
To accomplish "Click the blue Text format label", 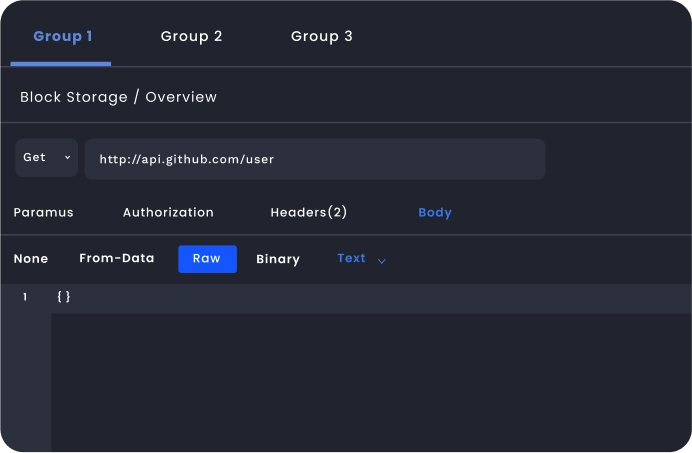I will tap(351, 258).
